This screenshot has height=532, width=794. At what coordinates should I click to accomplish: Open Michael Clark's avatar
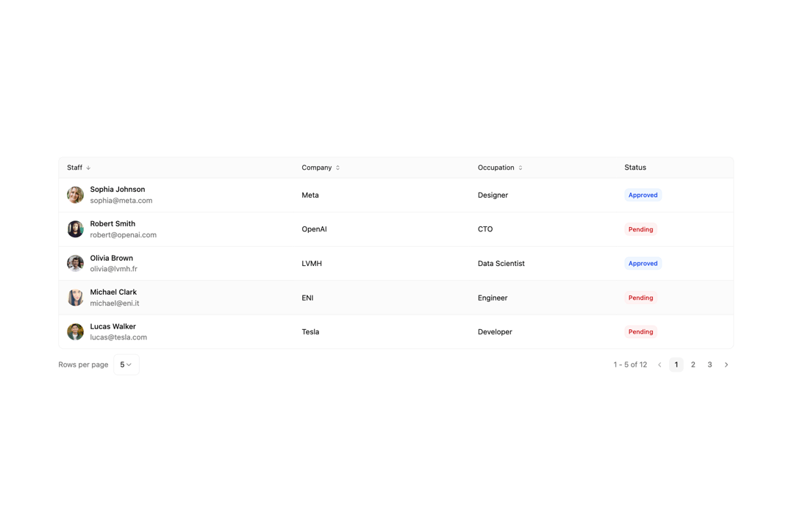coord(76,298)
